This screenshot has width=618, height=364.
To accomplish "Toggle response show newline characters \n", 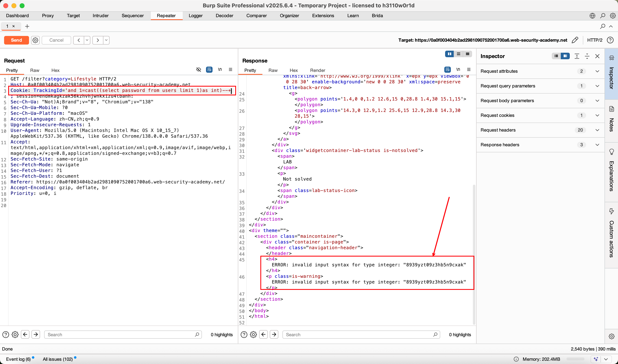I will pos(458,69).
